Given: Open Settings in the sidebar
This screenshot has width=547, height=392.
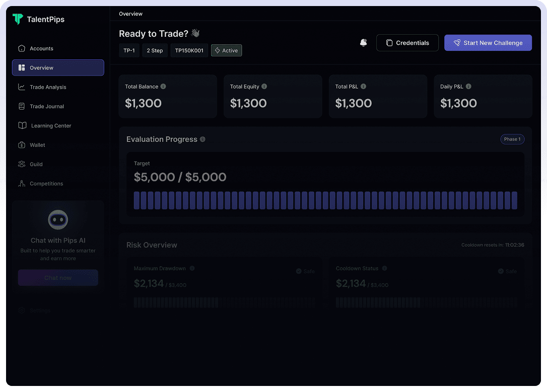Looking at the screenshot, I should 58,310.
